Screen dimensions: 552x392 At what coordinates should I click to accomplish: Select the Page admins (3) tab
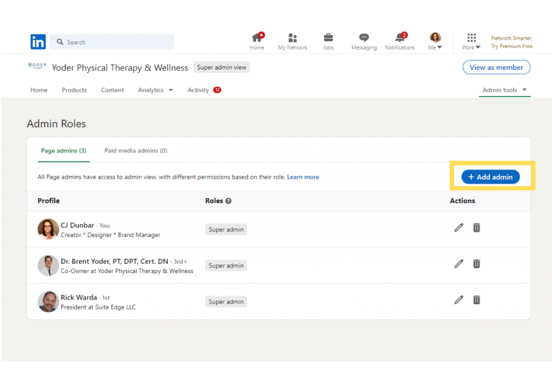[x=64, y=150]
